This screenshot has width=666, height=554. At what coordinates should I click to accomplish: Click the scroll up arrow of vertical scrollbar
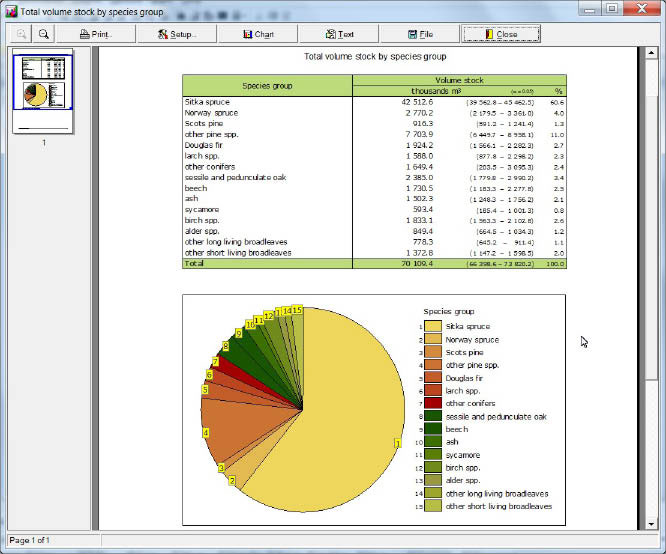[651, 53]
